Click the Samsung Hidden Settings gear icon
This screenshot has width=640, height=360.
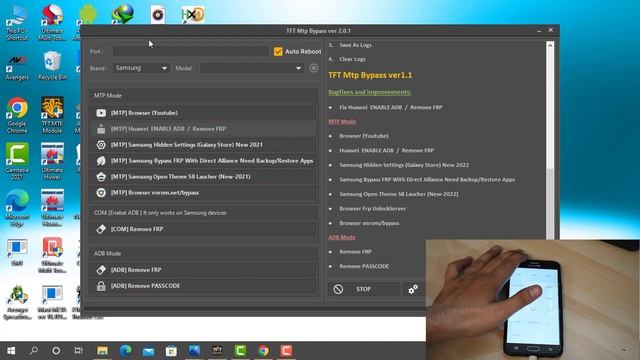click(101, 145)
